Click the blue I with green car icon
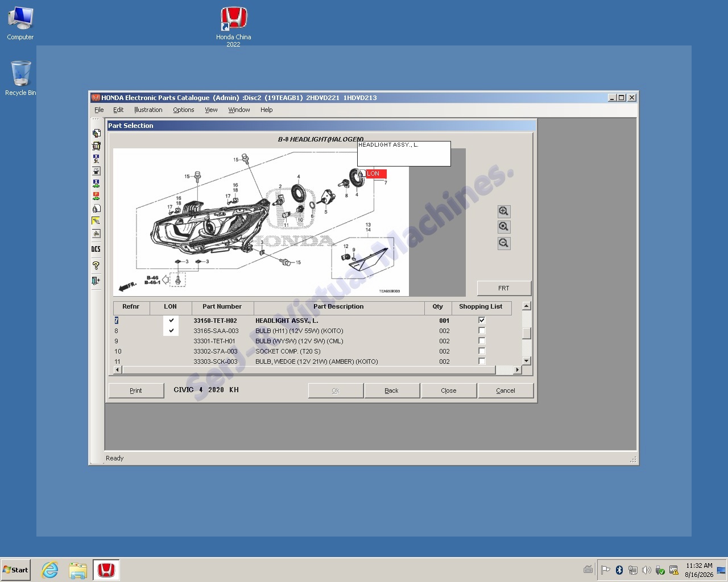 pos(96,184)
